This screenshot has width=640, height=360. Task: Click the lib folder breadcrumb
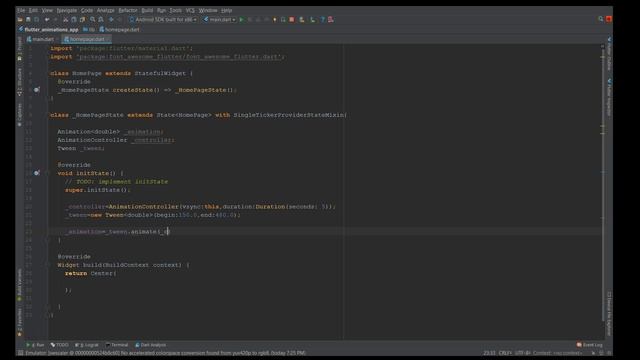pyautogui.click(x=89, y=29)
